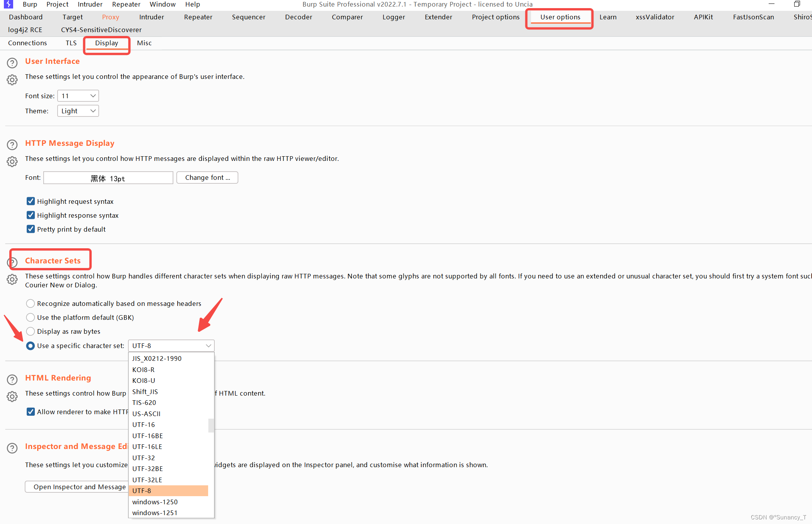Choose windows-1251 from character set list
This screenshot has height=524, width=812.
(168, 513)
